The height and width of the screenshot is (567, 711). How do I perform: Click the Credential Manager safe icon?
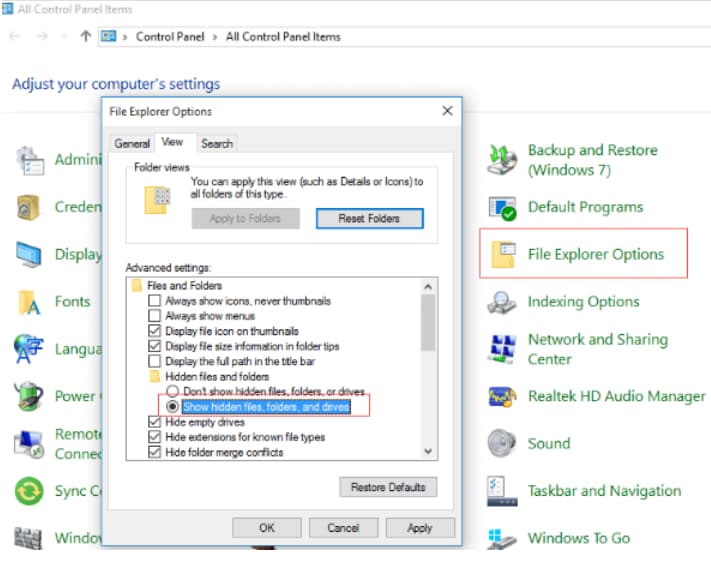point(28,208)
